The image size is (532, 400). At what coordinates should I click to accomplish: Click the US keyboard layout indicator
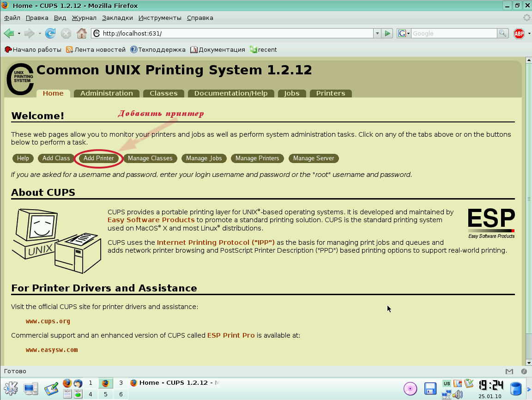(x=447, y=383)
